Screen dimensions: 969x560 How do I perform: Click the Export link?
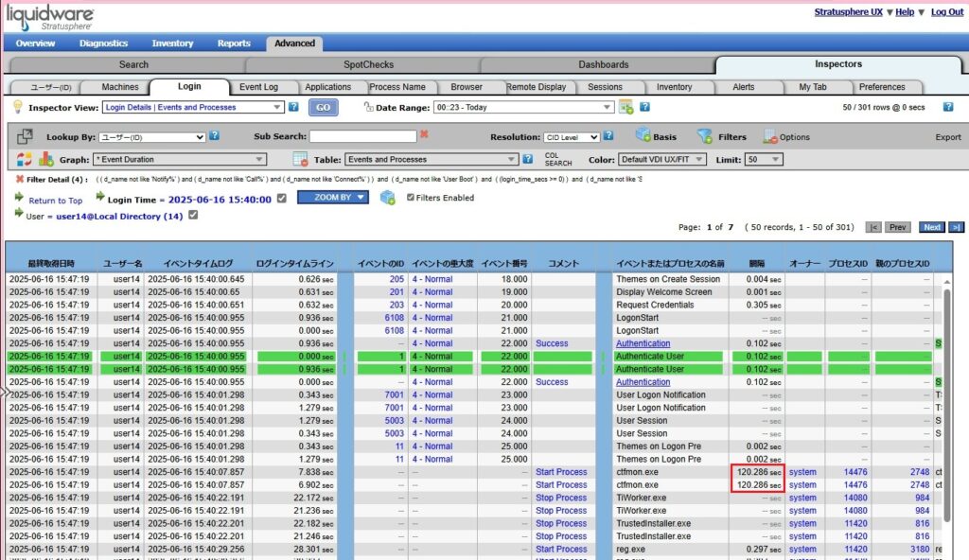[x=948, y=137]
